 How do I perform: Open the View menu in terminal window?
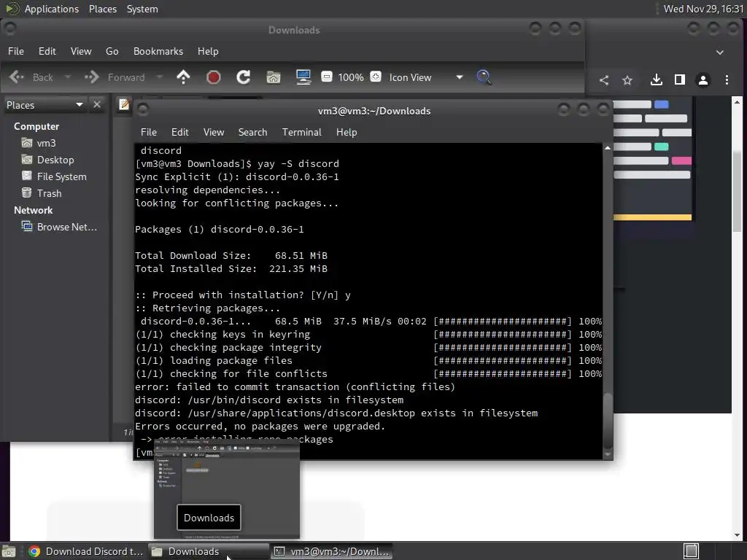point(214,132)
